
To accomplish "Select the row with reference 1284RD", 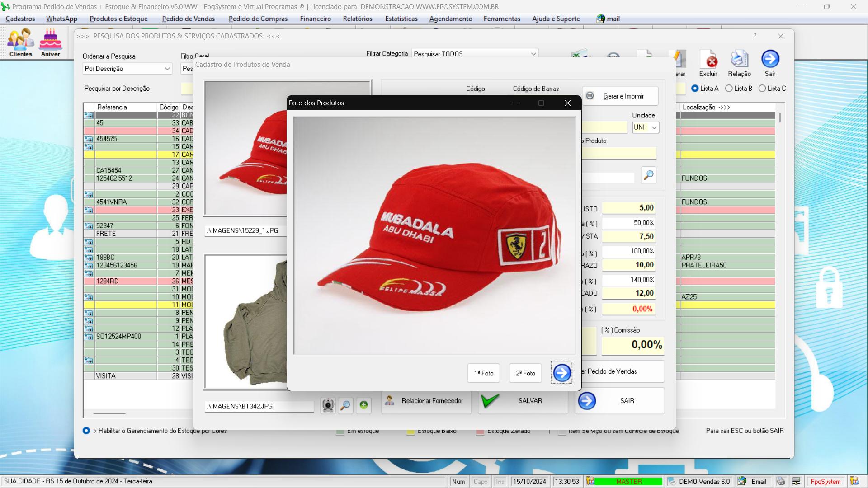I will (x=138, y=281).
